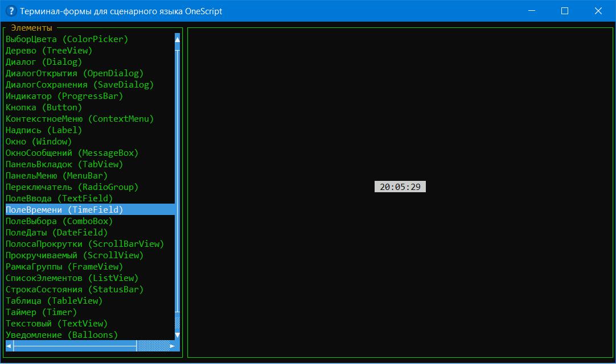Open Уведомление (Balloons) entry

pos(61,335)
